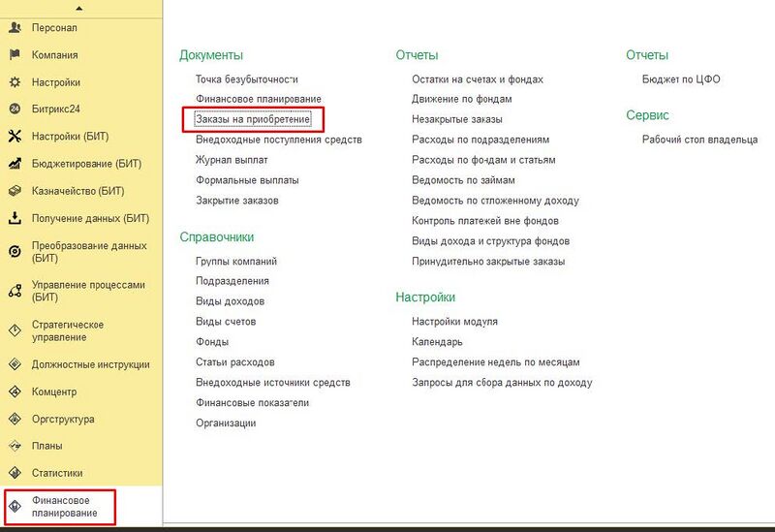
Task: Open Запросы для сбора данных по доходу
Action: tap(502, 382)
